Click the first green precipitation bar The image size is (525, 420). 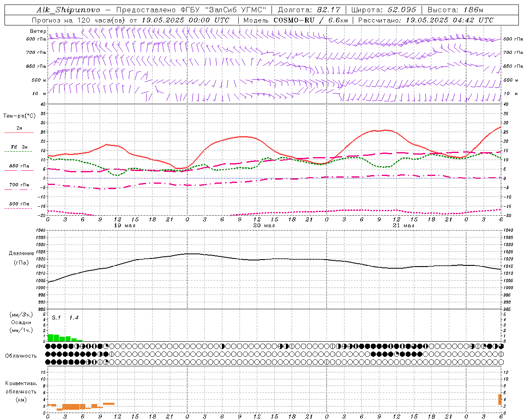(51, 338)
